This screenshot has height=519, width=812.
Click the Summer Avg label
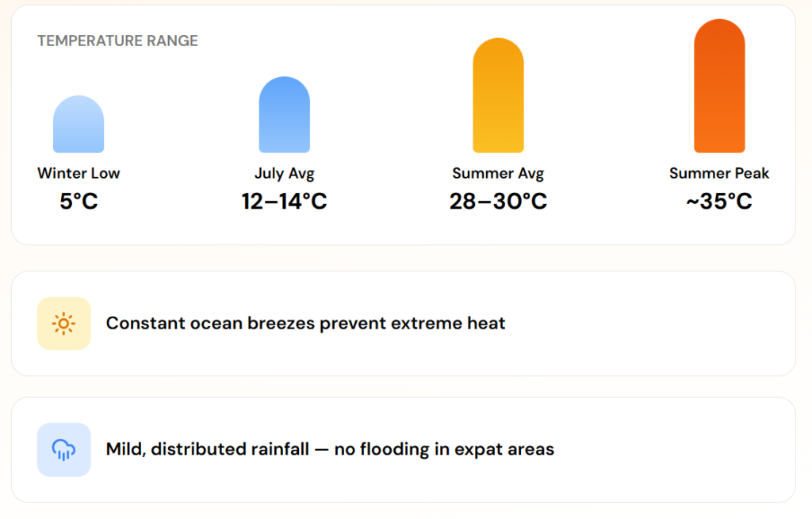498,173
